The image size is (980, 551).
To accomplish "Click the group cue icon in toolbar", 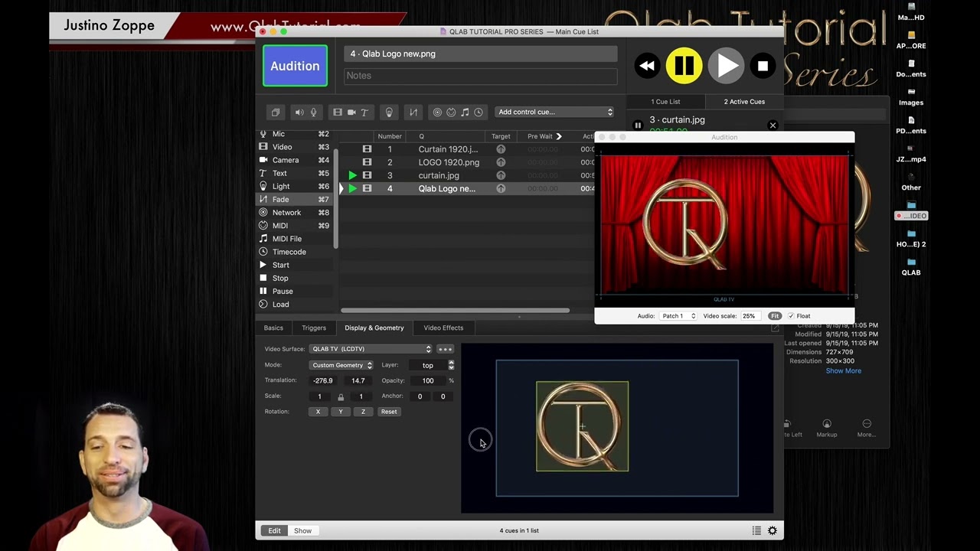I will [x=276, y=112].
